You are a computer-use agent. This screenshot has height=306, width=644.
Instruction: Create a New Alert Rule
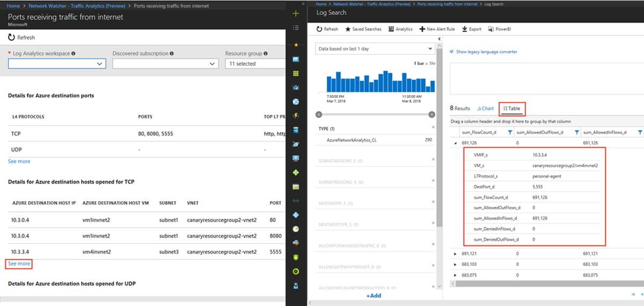(x=437, y=29)
